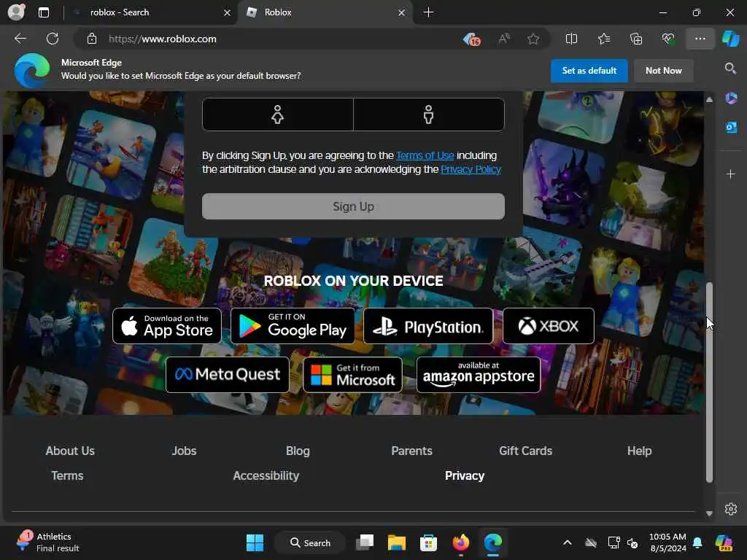Open the PlayStation store badge

click(x=427, y=326)
